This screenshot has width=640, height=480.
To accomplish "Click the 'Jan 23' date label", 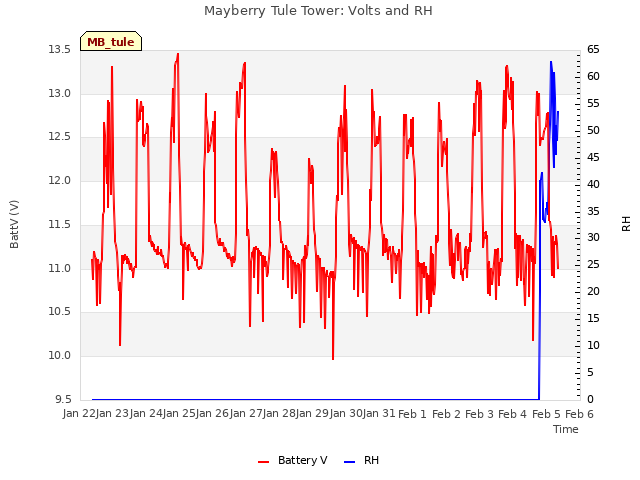I will (x=112, y=414).
